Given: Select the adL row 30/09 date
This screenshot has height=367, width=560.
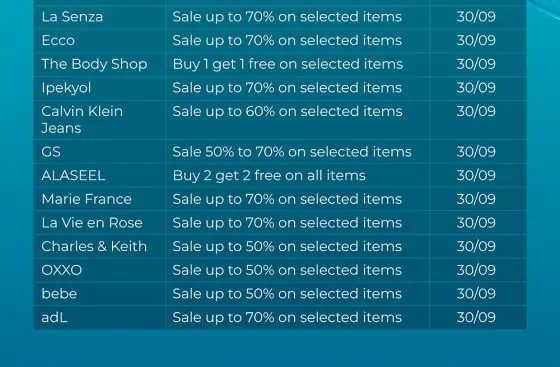Looking at the screenshot, I should click(x=476, y=317).
